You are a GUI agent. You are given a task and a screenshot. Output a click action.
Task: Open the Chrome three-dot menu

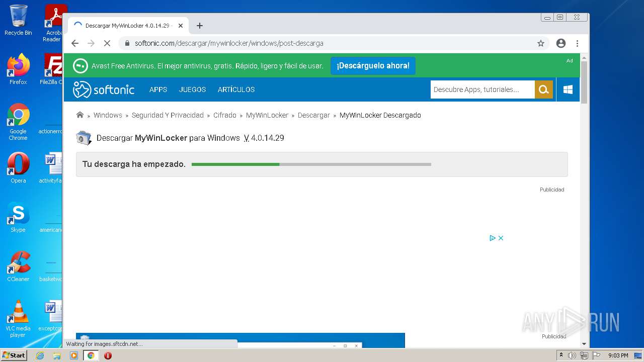[577, 43]
